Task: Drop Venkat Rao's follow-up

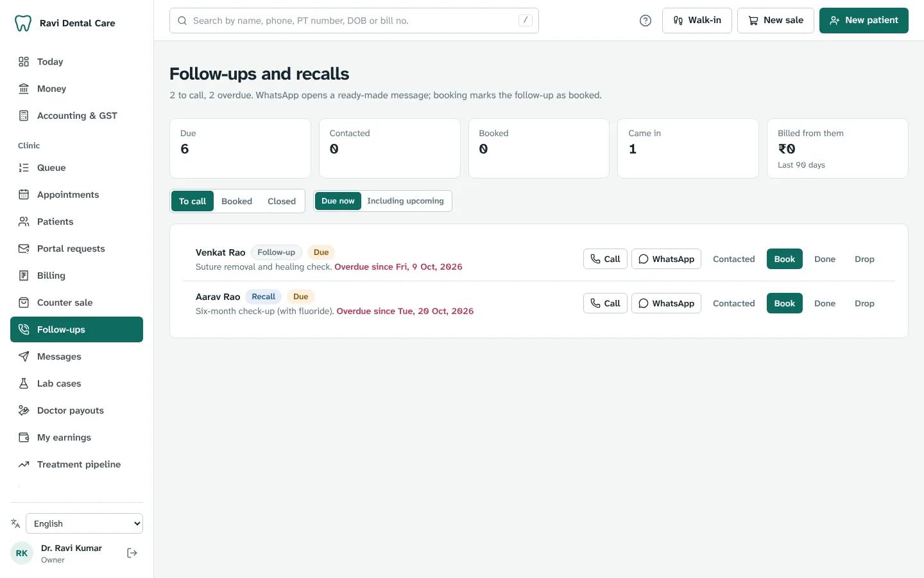Action: coord(864,259)
